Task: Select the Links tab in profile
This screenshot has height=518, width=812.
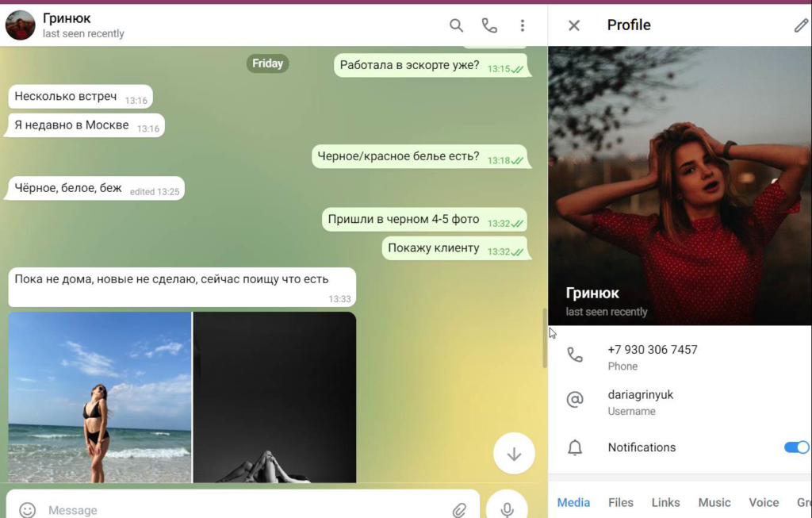Action: pos(665,502)
